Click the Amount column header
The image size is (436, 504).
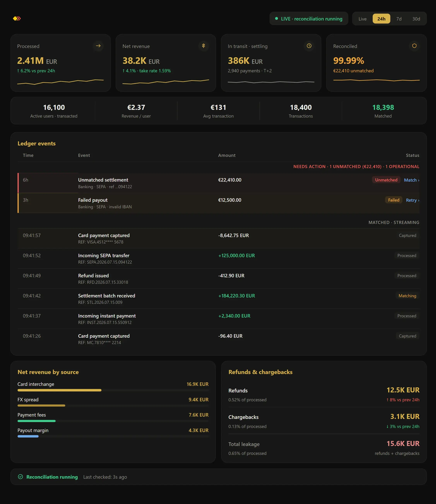(x=227, y=155)
